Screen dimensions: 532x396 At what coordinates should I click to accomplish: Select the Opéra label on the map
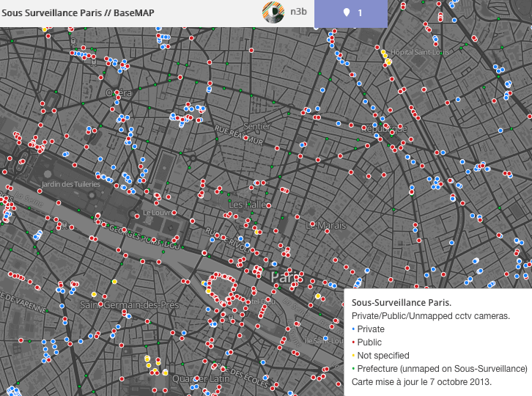tap(119, 93)
